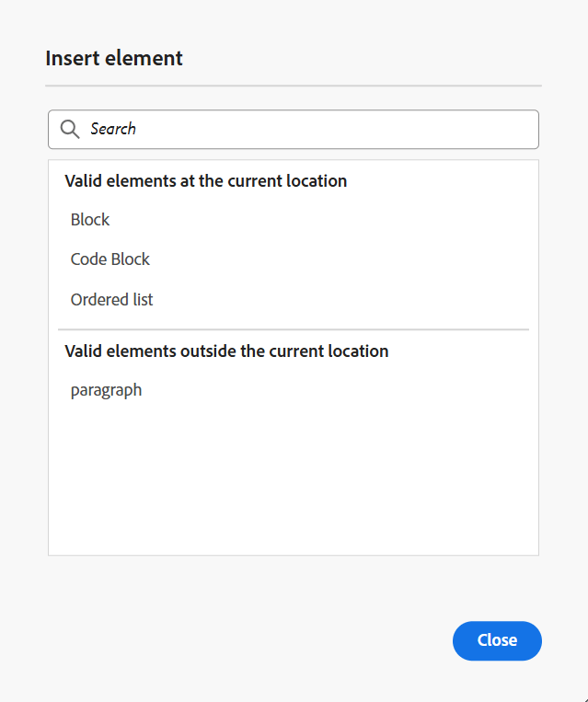Click the Valid elements outside current location heading
The height and width of the screenshot is (702, 588).
coord(226,351)
